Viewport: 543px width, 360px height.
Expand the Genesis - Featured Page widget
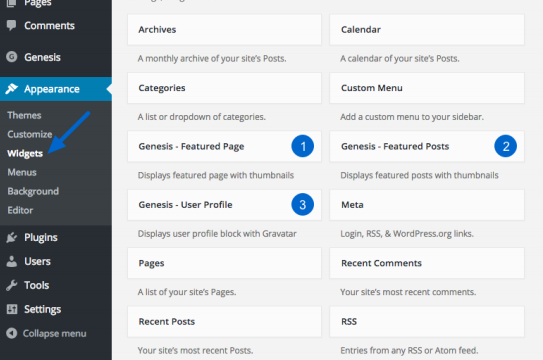(224, 146)
